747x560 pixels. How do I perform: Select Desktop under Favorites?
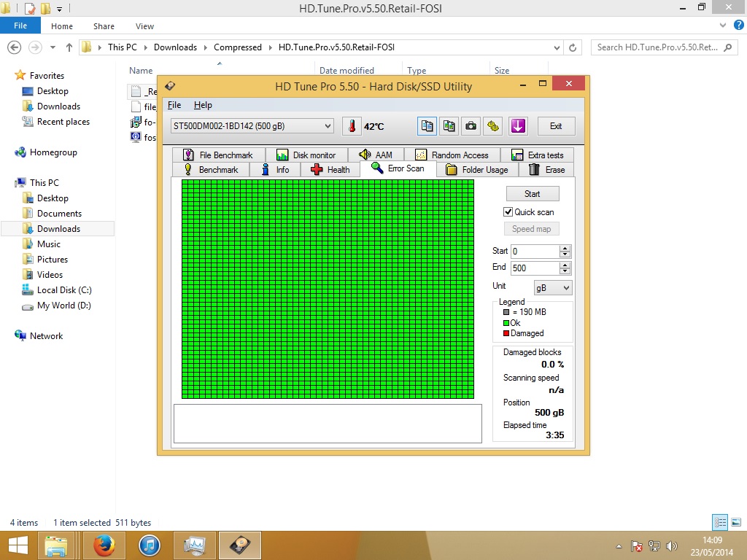point(53,91)
